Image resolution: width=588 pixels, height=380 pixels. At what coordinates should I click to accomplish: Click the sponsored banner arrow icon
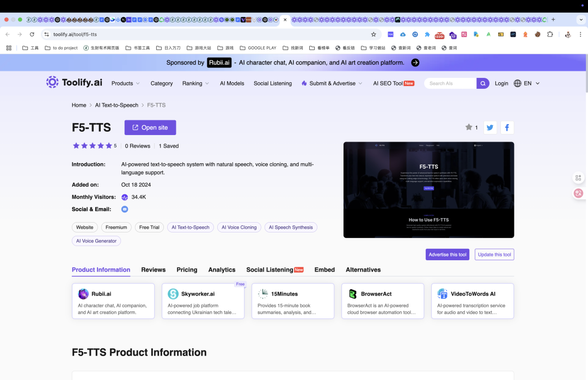pos(415,63)
